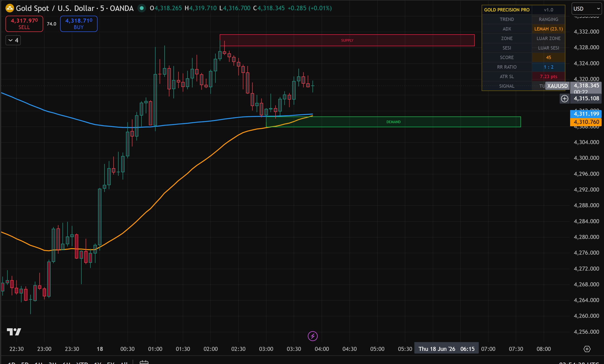
Task: Click the 04:30 time axis label
Action: (349, 349)
